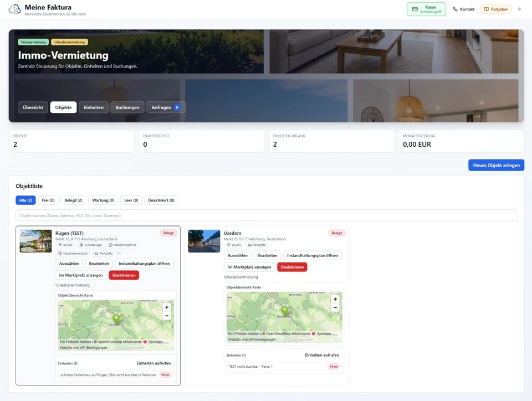Click Einheiten aufrufen on the Usedom card

click(x=322, y=355)
